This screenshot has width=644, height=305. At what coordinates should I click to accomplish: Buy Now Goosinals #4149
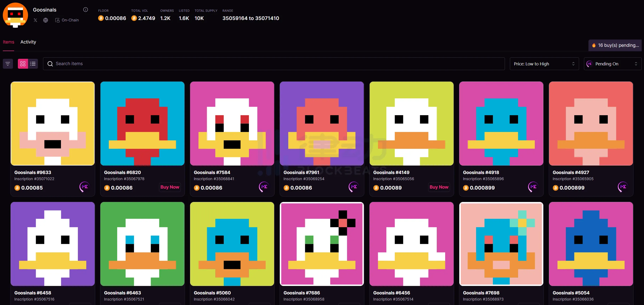(439, 187)
